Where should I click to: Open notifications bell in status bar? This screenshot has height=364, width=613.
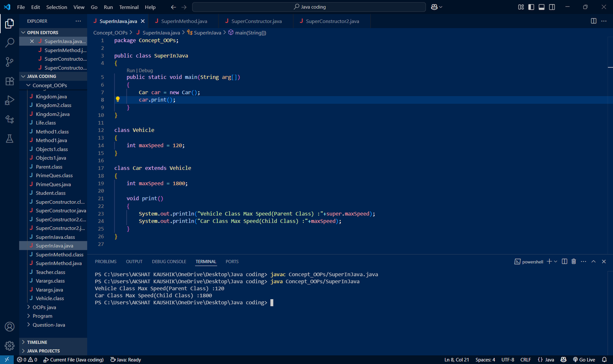pyautogui.click(x=604, y=360)
